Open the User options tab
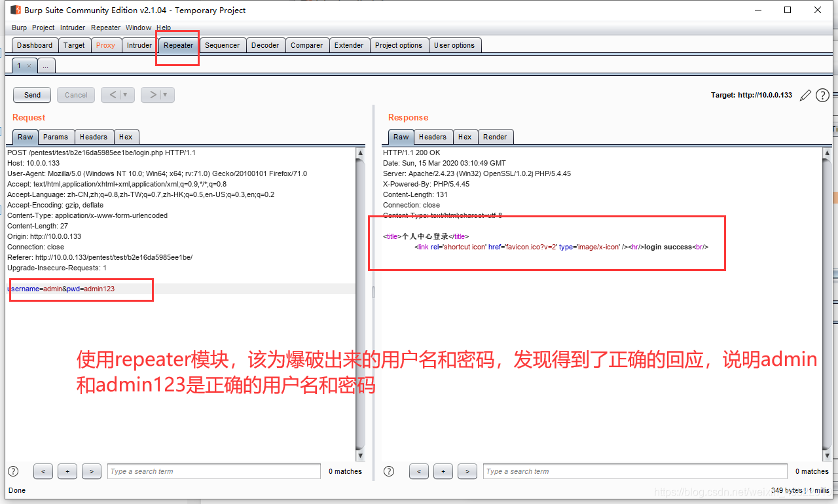Screen dimensions: 838x504 [x=454, y=45]
